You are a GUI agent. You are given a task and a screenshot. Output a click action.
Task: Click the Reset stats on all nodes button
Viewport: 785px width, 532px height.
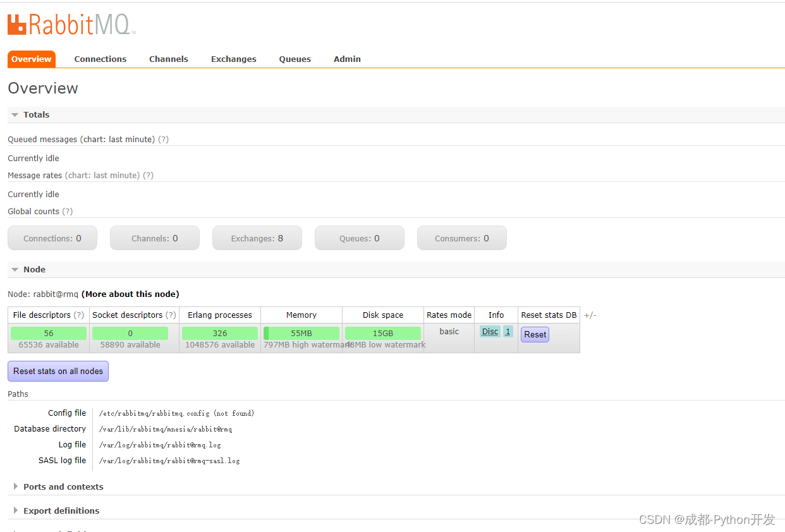[x=58, y=371]
